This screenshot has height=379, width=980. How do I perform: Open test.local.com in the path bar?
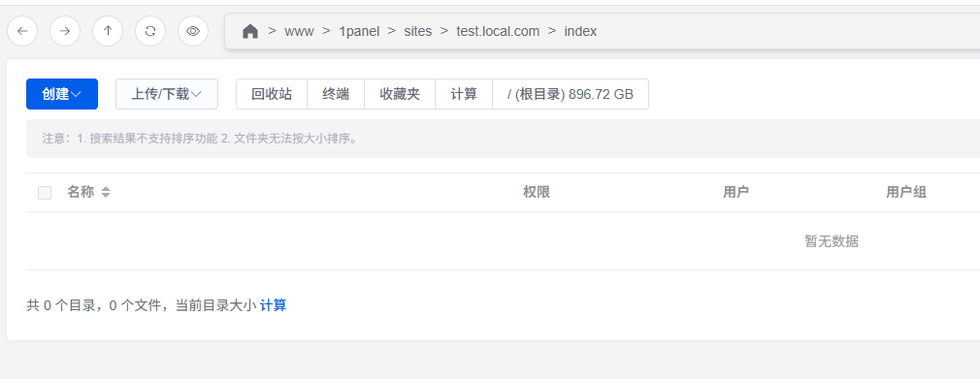(498, 31)
